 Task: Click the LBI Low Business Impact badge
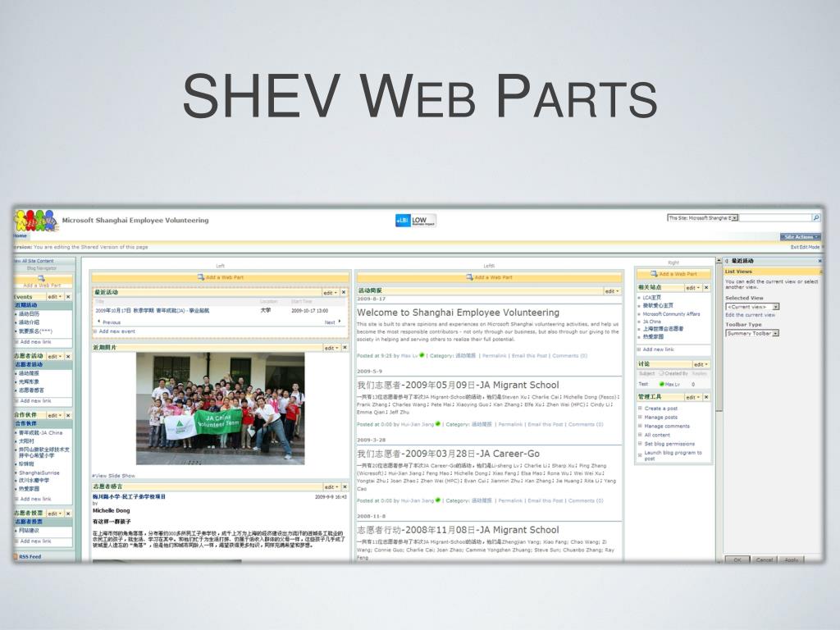[x=416, y=220]
